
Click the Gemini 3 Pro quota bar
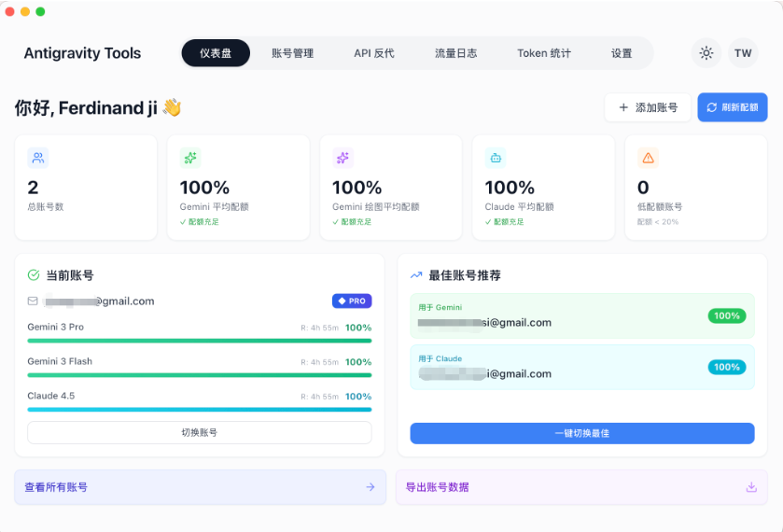coord(200,341)
